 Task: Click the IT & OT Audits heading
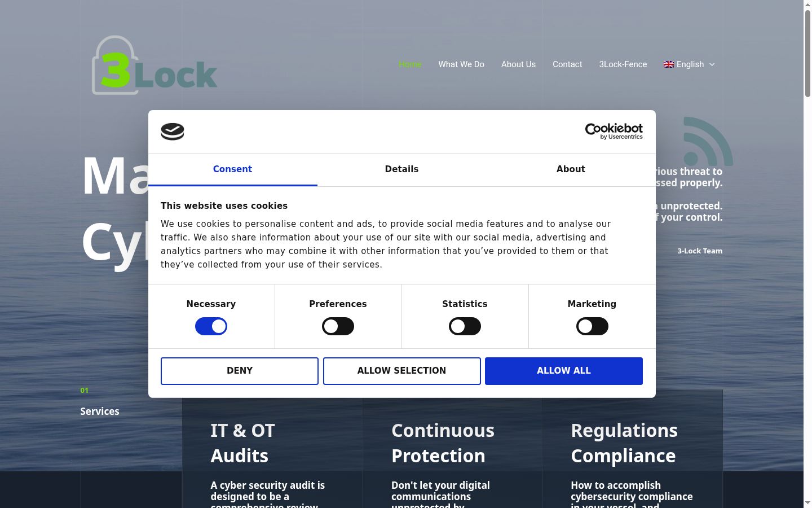pyautogui.click(x=242, y=443)
